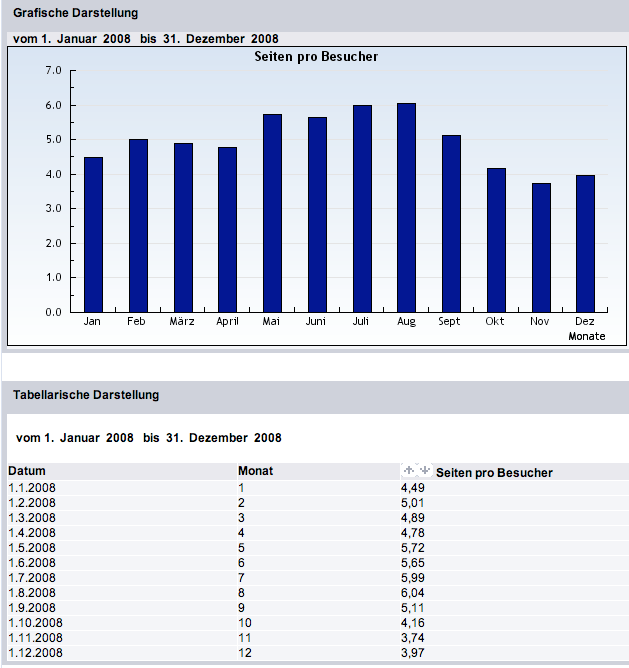Click the chart title Seiten pro Besucher
Screen dimensions: 629x668
(x=317, y=57)
